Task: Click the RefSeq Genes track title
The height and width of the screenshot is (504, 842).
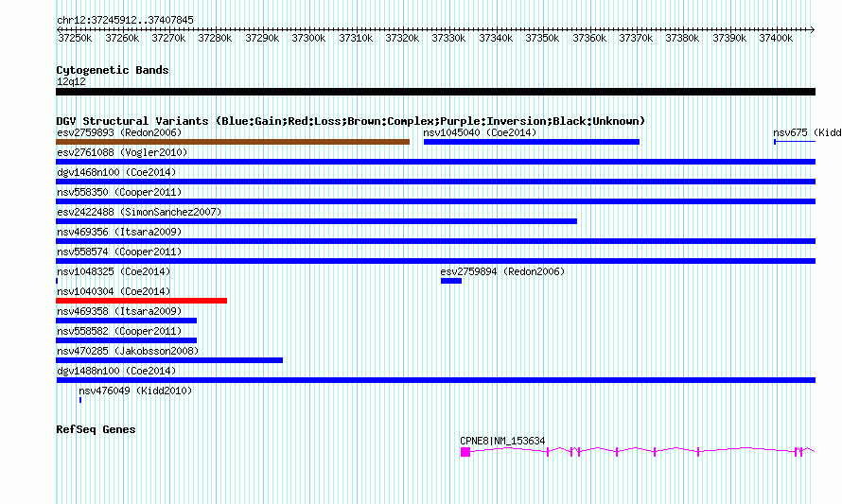Action: pos(96,429)
